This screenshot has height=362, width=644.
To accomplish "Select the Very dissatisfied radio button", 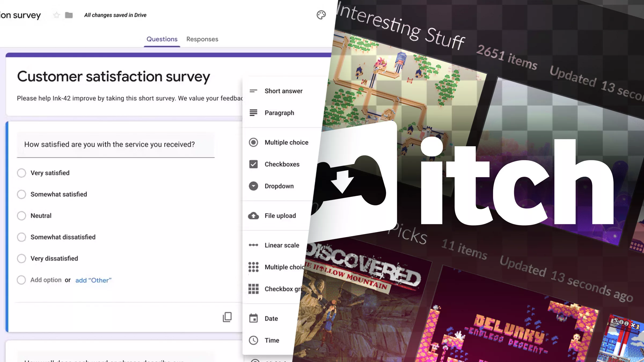I will pyautogui.click(x=21, y=258).
